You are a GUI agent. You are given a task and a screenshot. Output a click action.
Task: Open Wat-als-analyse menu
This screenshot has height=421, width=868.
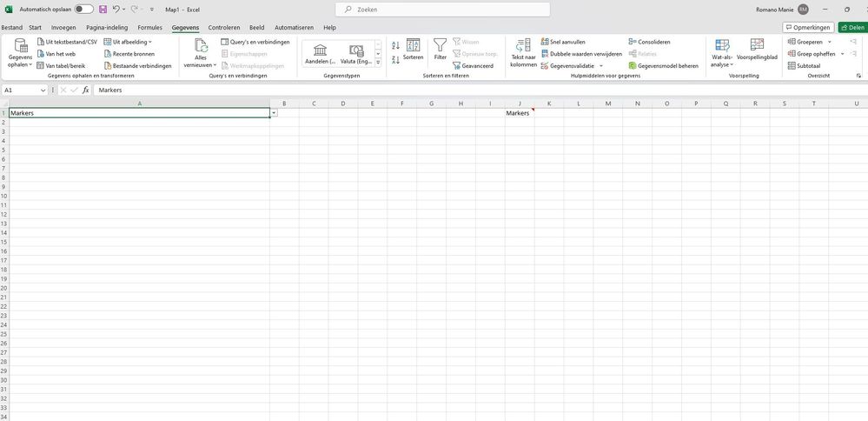722,53
